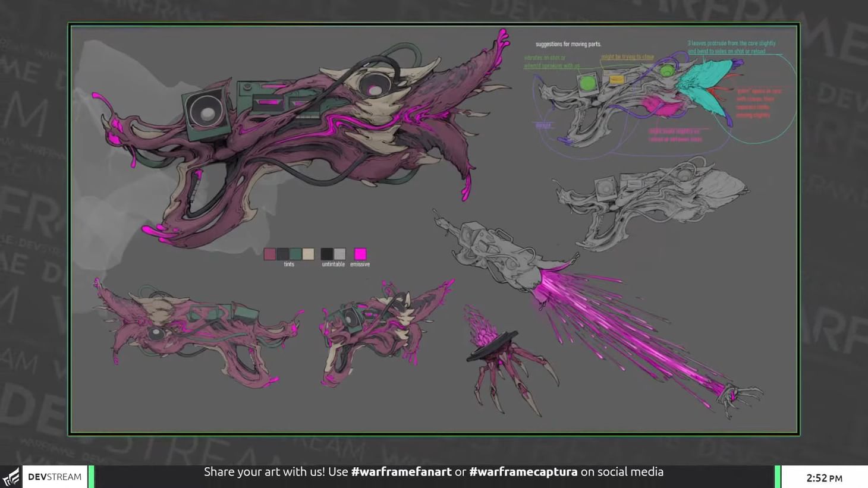The image size is (868, 488).
Task: Click the DEVSTREAM label in the bottom bar
Action: click(54, 476)
